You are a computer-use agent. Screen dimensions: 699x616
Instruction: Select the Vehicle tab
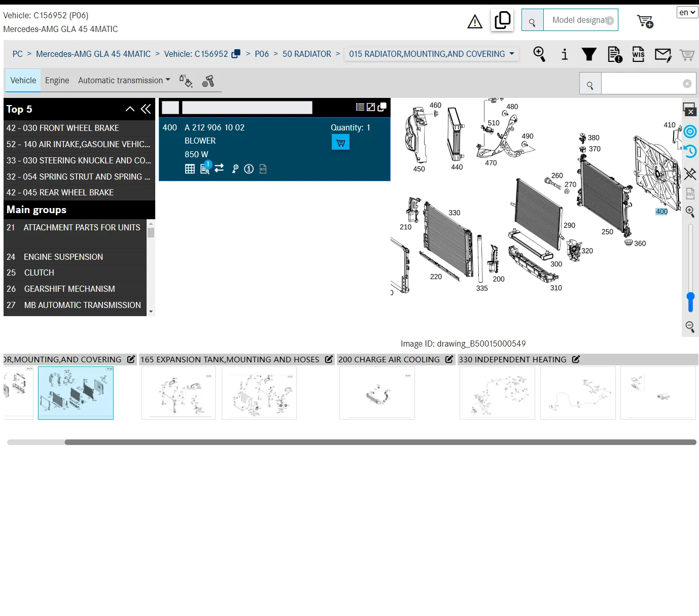23,80
